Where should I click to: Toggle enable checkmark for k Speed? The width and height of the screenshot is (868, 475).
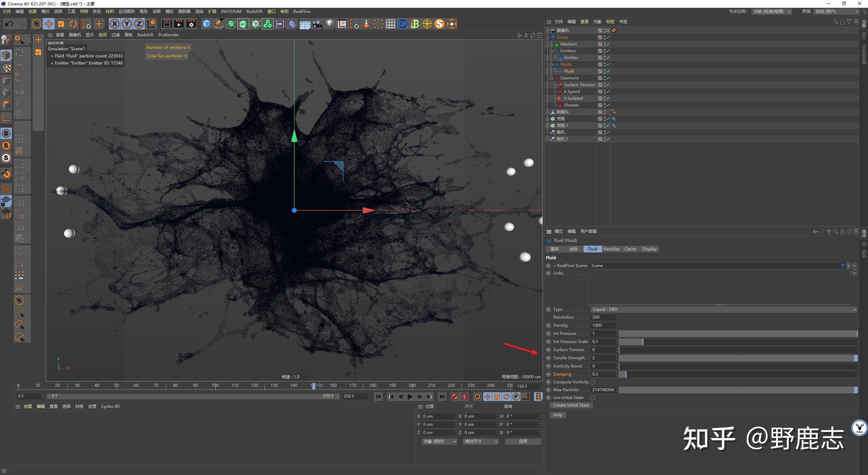tap(608, 92)
